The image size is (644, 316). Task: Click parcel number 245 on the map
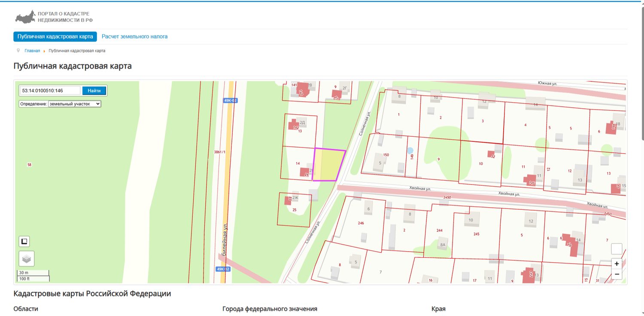pyautogui.click(x=476, y=234)
